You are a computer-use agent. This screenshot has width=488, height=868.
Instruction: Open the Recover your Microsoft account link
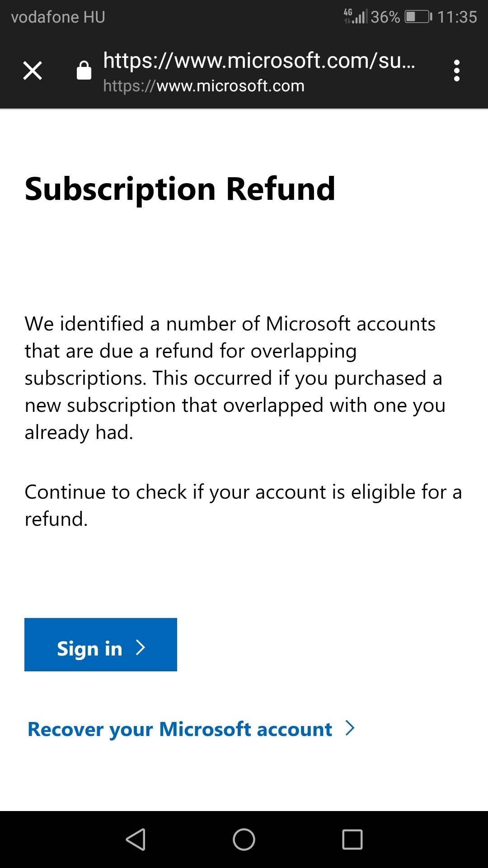pos(180,729)
